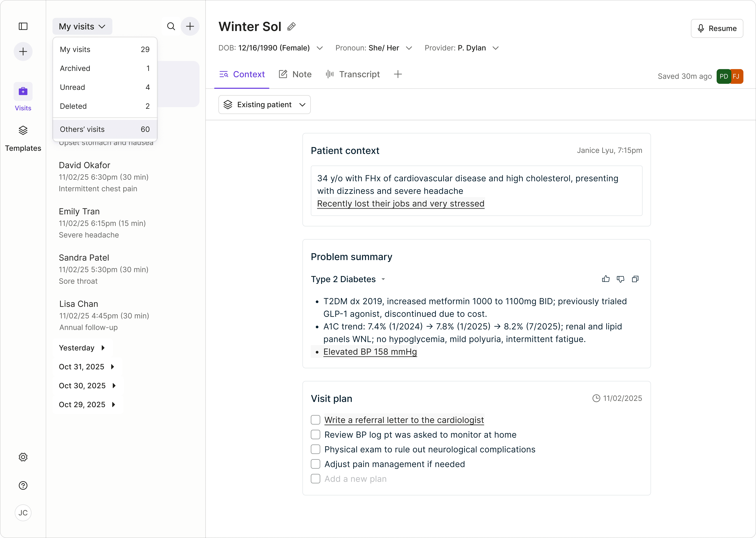The image size is (756, 538).
Task: Open the help question mark icon
Action: click(x=23, y=485)
